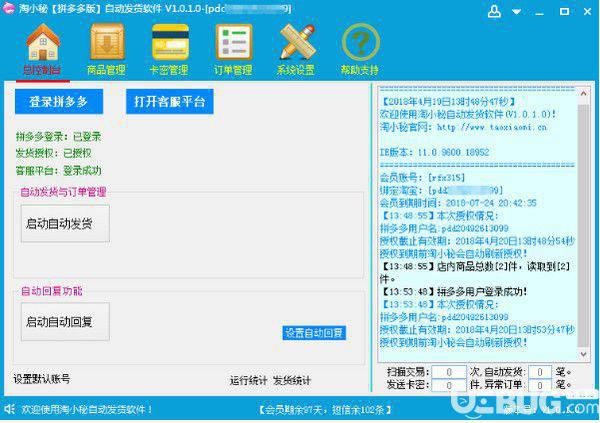The height and width of the screenshot is (423, 600).
Task: Click the 登录拼多多 button
Action: click(x=59, y=102)
